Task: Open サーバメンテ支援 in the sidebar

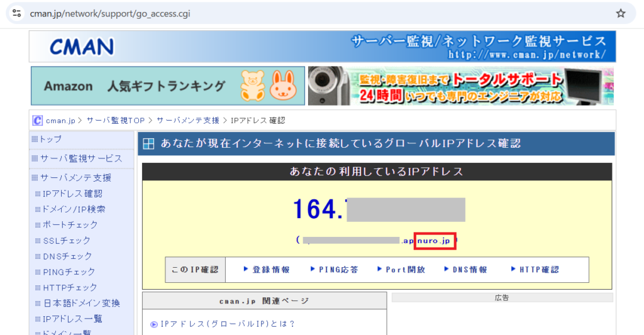Action: pos(75,178)
